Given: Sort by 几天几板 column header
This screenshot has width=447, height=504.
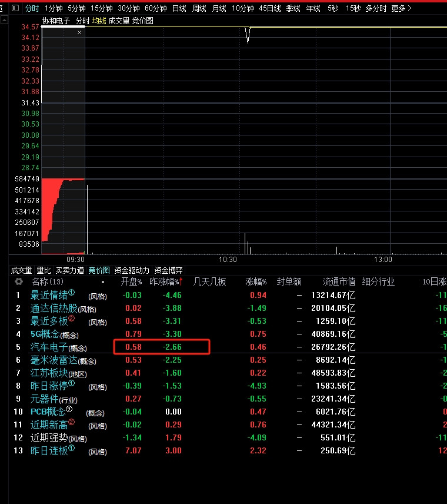Looking at the screenshot, I should (210, 282).
